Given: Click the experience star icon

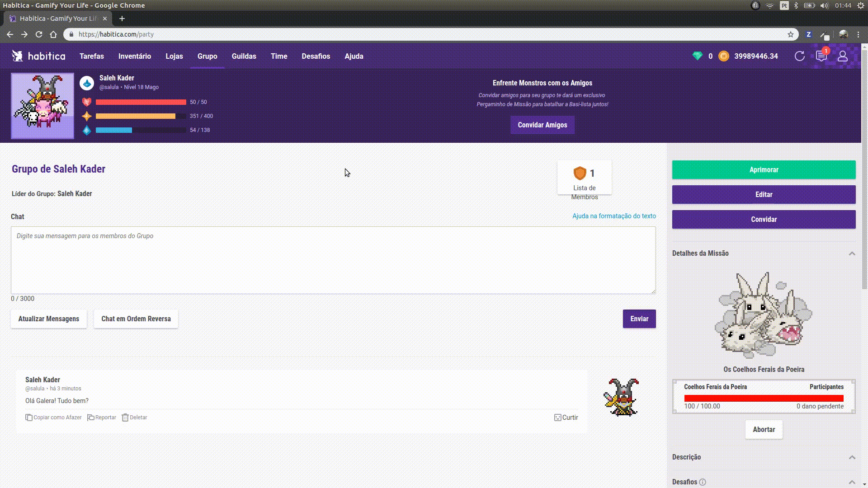Looking at the screenshot, I should coord(87,116).
